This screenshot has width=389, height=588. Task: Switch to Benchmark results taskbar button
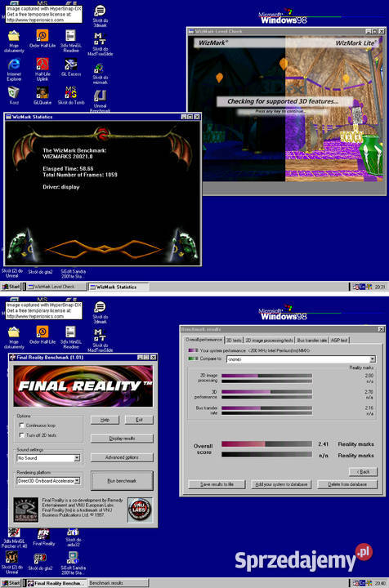coord(118,583)
